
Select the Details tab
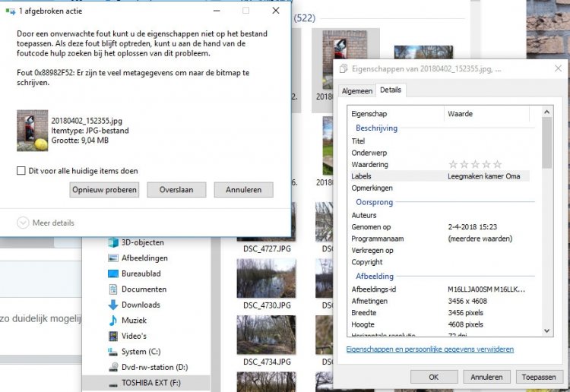click(391, 90)
